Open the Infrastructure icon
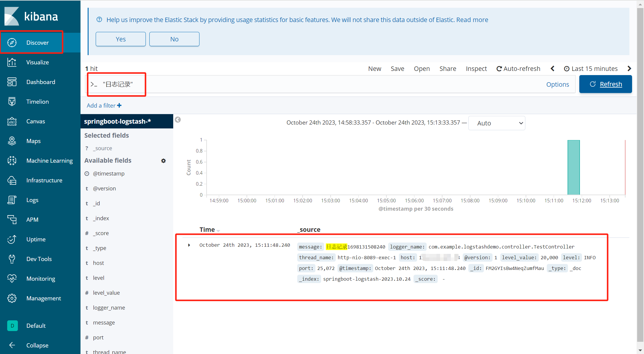This screenshot has height=354, width=644. pos(12,180)
